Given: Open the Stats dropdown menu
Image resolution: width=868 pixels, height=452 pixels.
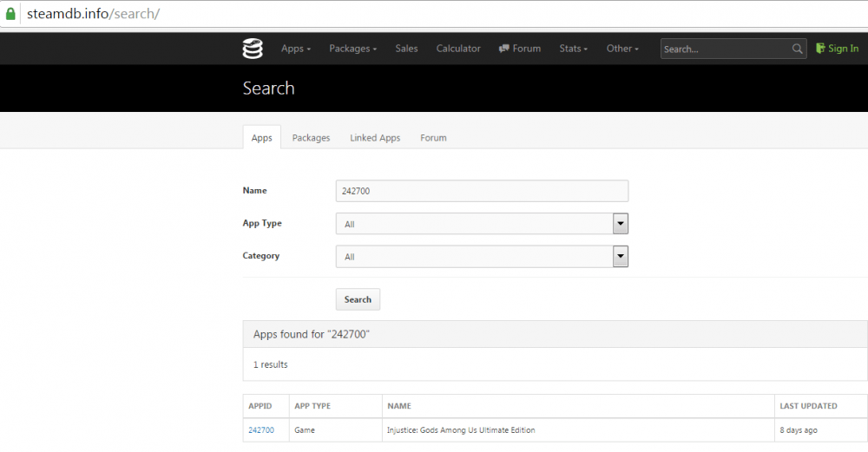Looking at the screenshot, I should (x=573, y=49).
